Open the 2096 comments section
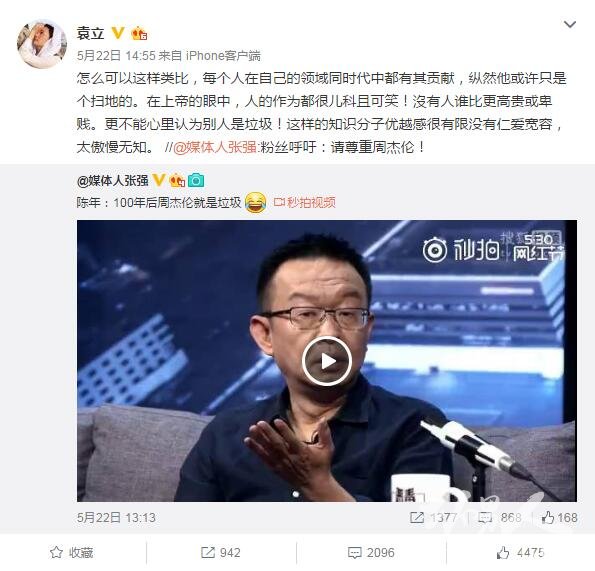Screen dimensions: 595x571 (x=371, y=553)
